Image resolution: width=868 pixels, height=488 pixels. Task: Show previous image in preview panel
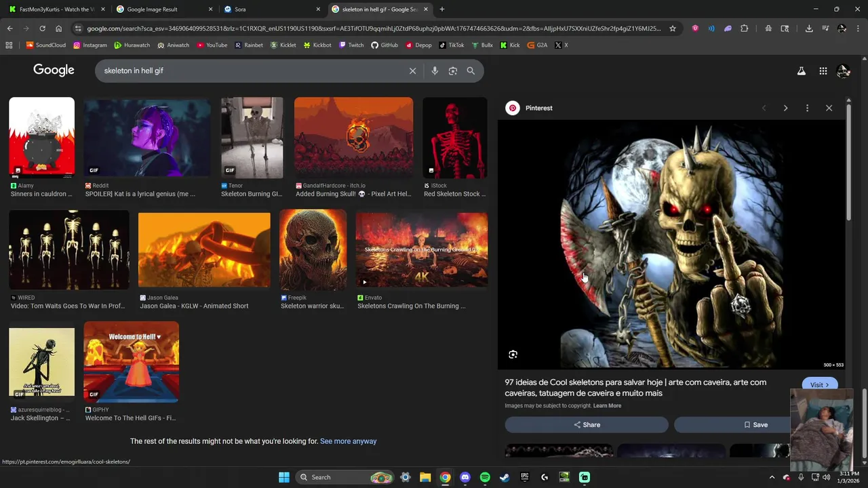[x=764, y=108]
